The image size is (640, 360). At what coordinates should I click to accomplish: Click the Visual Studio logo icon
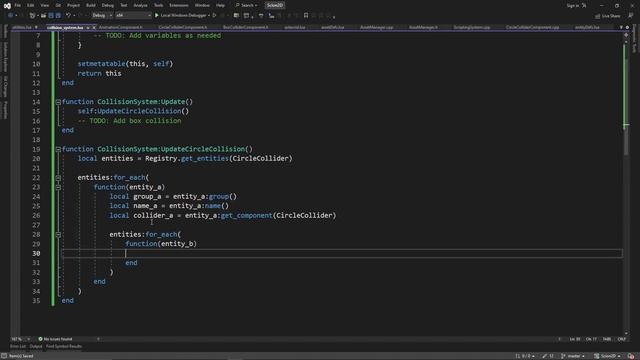(x=7, y=6)
